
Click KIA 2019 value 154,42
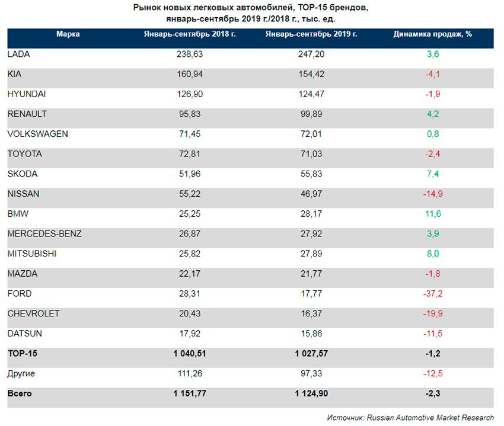click(311, 74)
